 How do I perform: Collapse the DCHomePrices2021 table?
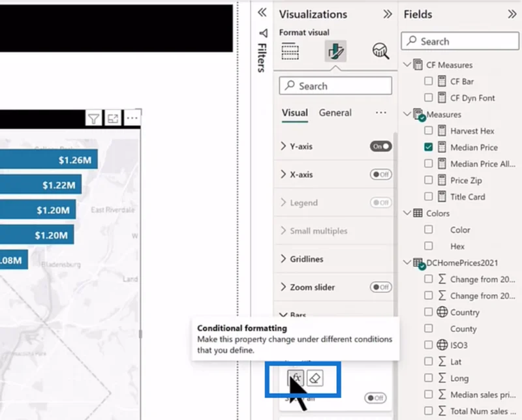coord(407,262)
